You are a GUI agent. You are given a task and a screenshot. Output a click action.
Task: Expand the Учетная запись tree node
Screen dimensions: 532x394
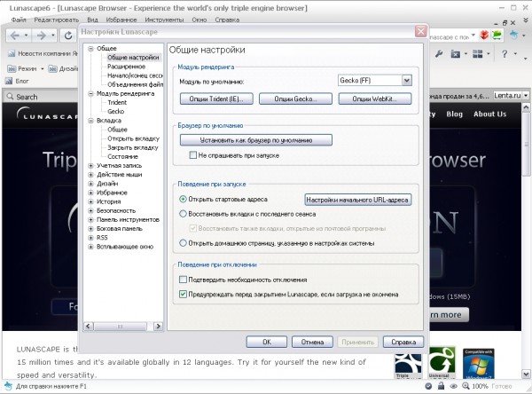coord(90,166)
